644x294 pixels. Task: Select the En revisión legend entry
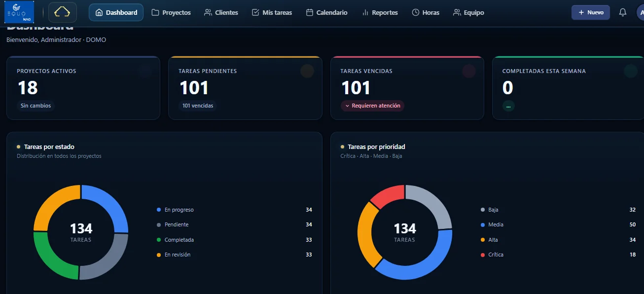(234, 255)
